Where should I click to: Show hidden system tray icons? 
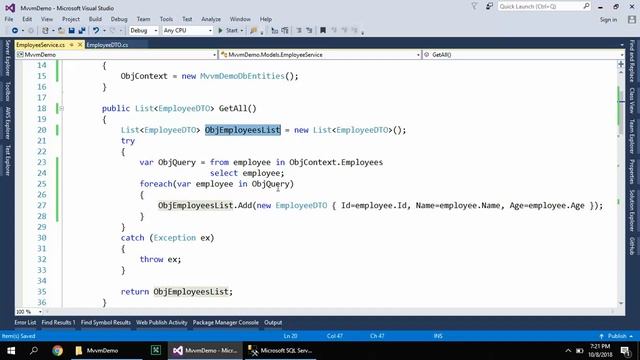click(568, 351)
